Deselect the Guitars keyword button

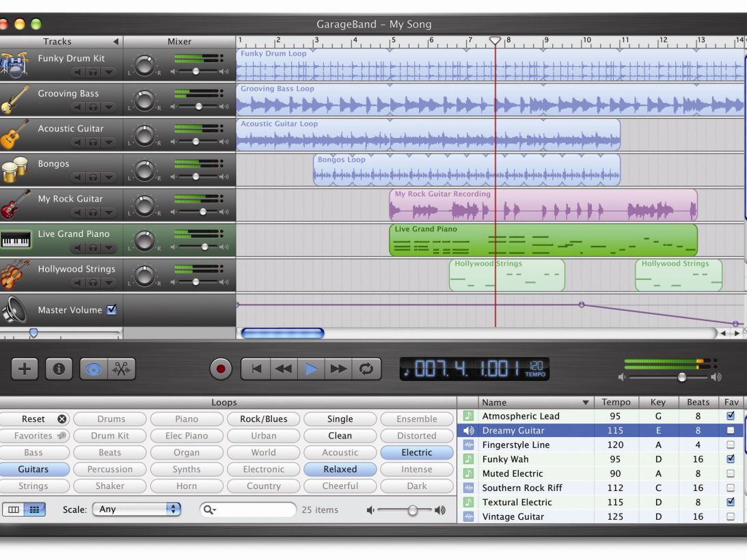(33, 469)
